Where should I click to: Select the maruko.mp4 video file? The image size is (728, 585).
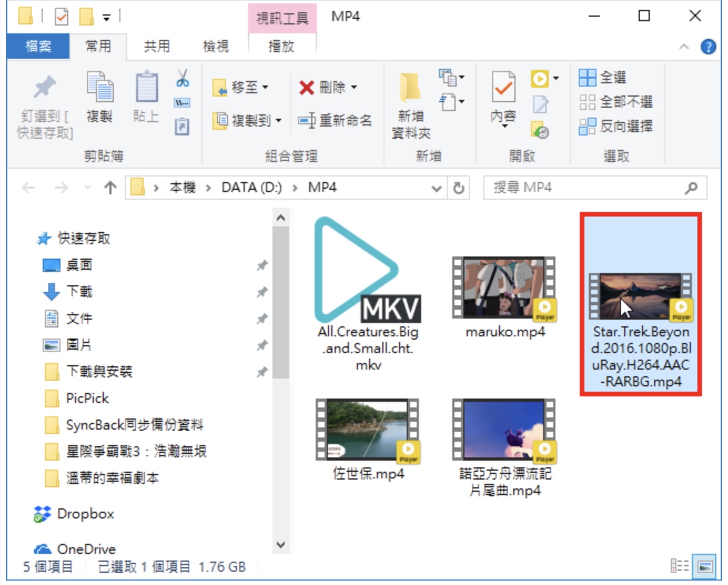pyautogui.click(x=505, y=298)
